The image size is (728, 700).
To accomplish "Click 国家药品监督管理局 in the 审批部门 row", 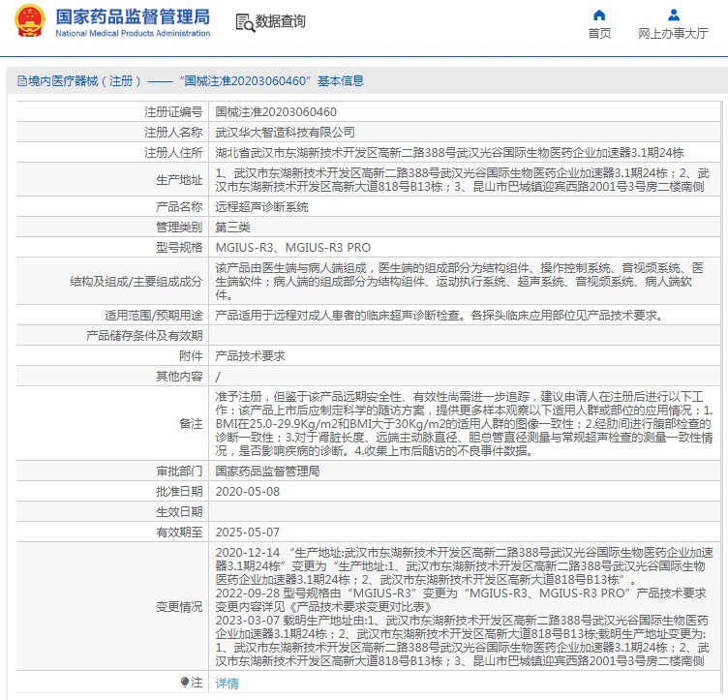I will 267,472.
